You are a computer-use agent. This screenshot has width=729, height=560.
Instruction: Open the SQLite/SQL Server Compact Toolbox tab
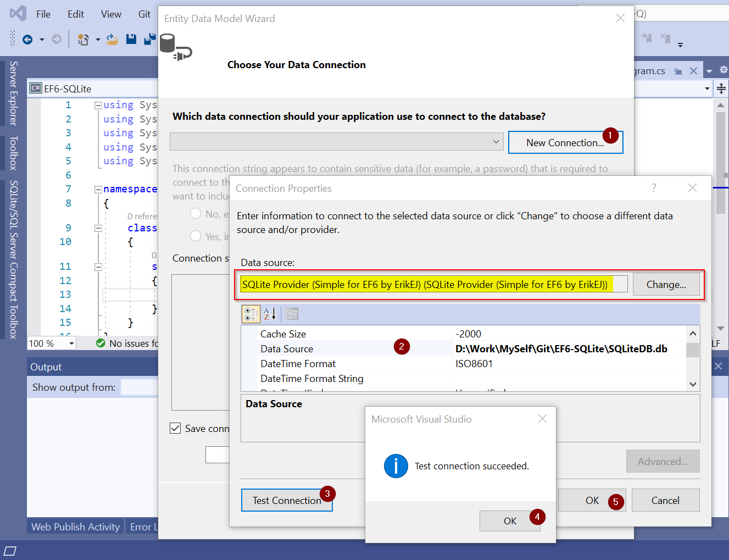[x=14, y=259]
